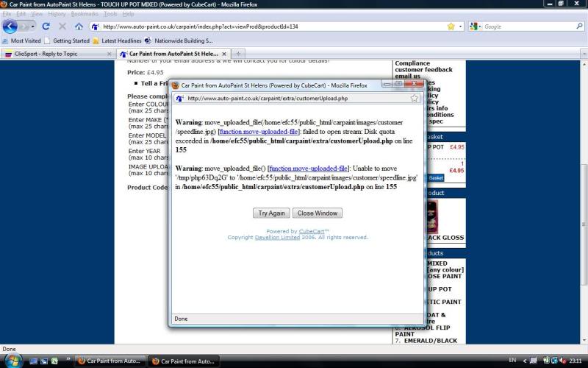The height and width of the screenshot is (368, 588).
Task: Open the Bookmarks menu
Action: click(x=85, y=14)
